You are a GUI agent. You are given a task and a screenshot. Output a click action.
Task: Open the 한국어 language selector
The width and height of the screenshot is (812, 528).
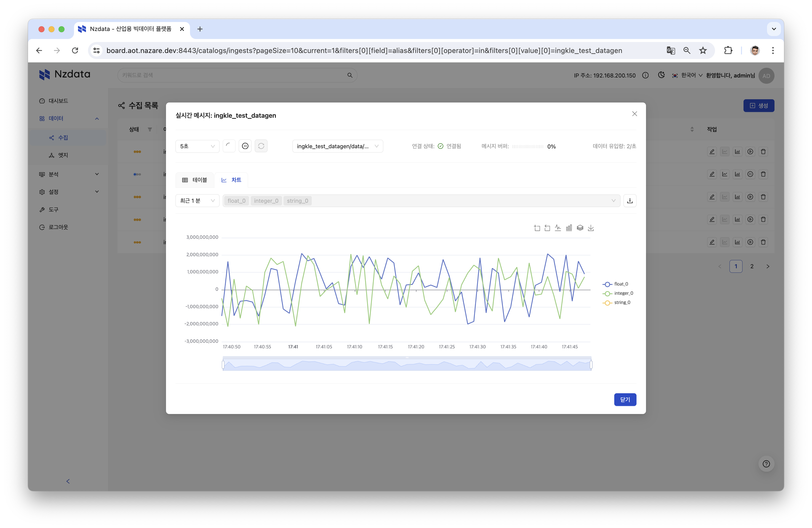click(x=687, y=75)
